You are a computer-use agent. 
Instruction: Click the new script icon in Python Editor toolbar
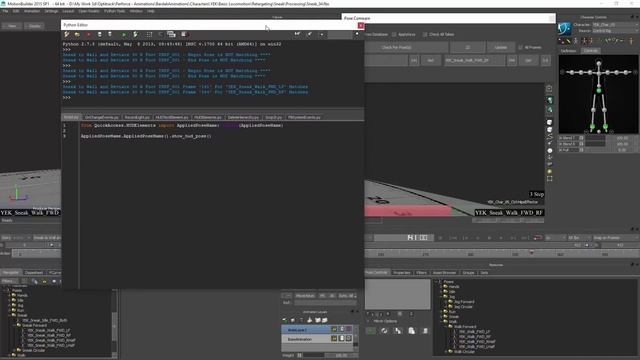(67, 35)
